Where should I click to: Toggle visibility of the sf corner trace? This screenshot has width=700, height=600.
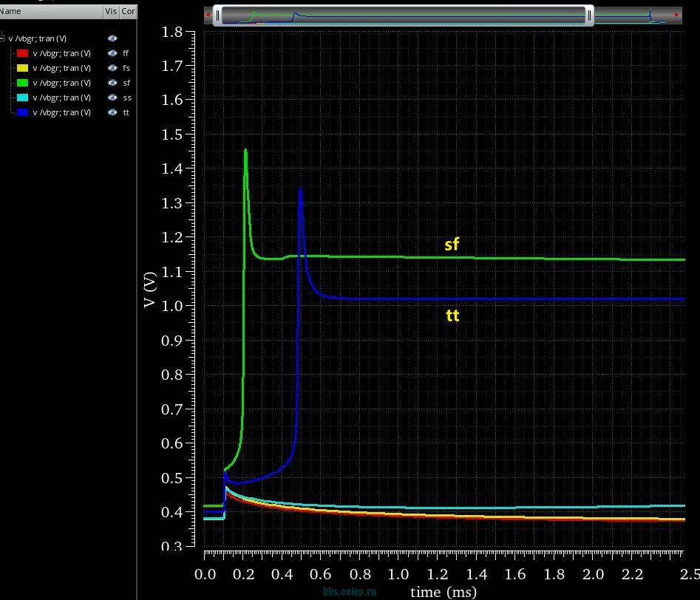pos(112,83)
